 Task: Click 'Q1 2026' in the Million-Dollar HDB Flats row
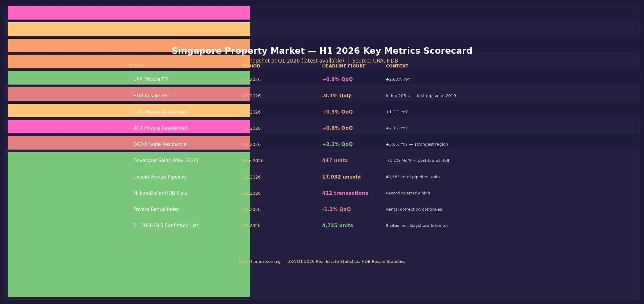pos(252,194)
